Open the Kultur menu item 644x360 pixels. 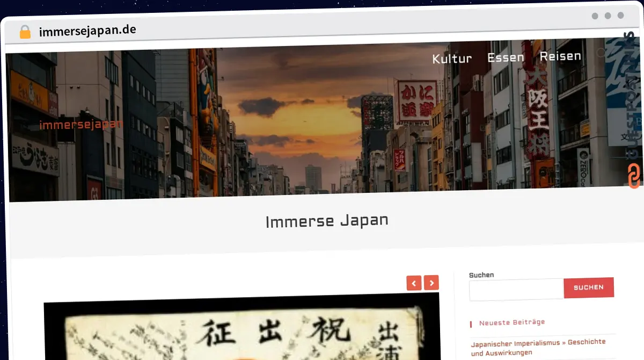pyautogui.click(x=452, y=59)
